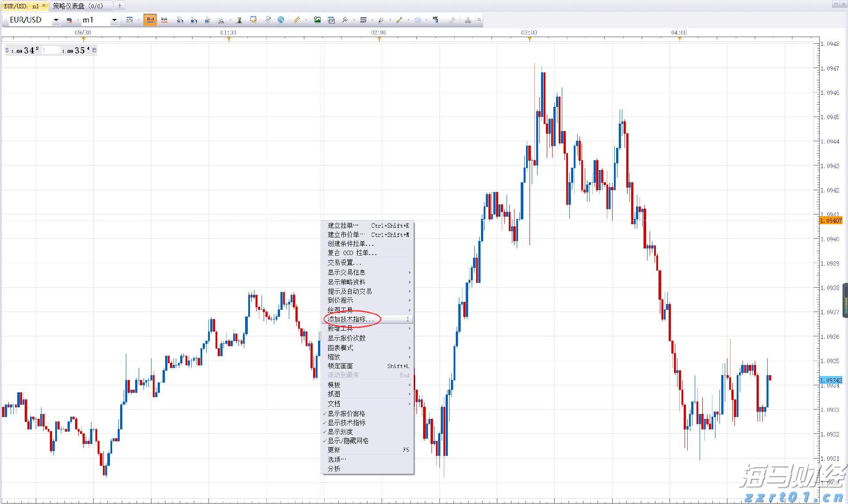Viewport: 848px width, 504px height.
Task: Click the 03:00 time axis marker
Action: pos(529,39)
